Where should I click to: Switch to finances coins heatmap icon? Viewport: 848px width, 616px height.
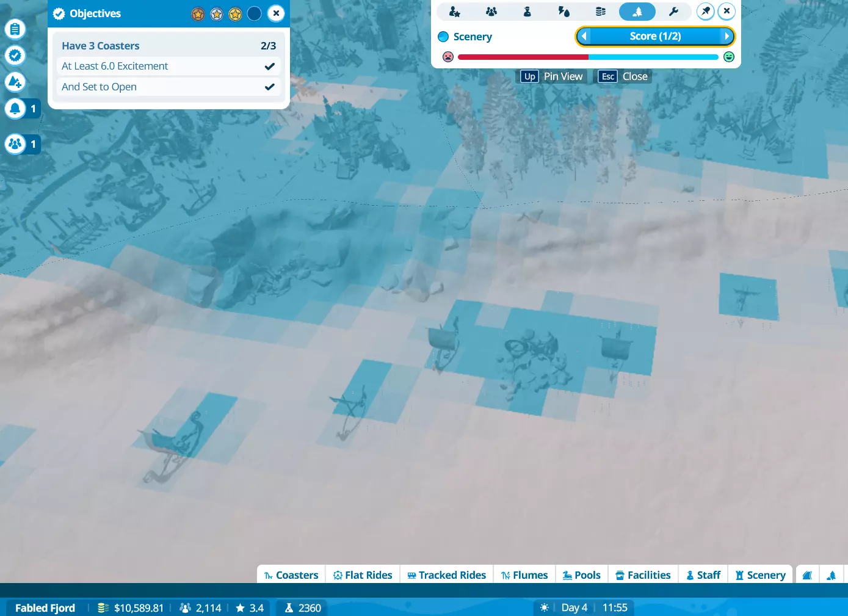point(601,12)
